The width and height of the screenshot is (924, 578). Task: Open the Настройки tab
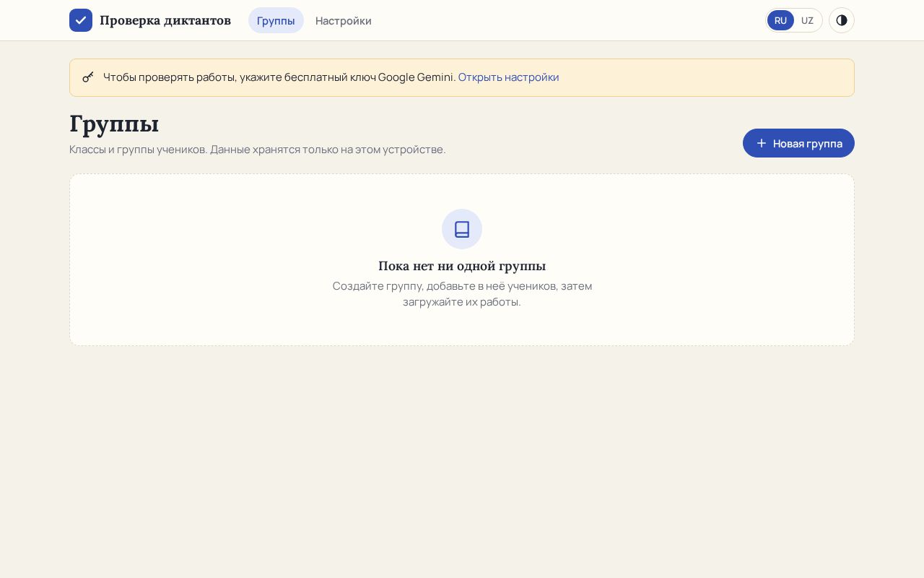pyautogui.click(x=344, y=20)
